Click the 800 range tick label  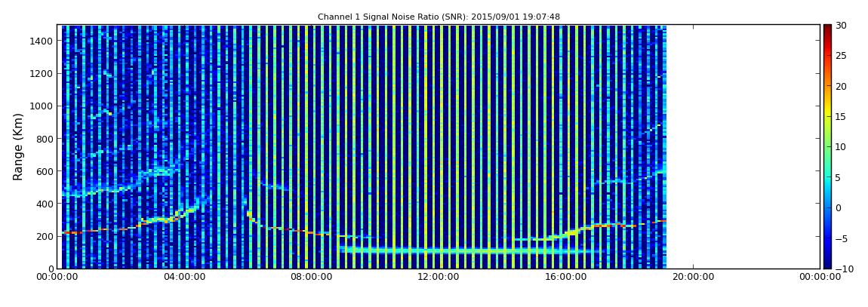click(x=45, y=139)
